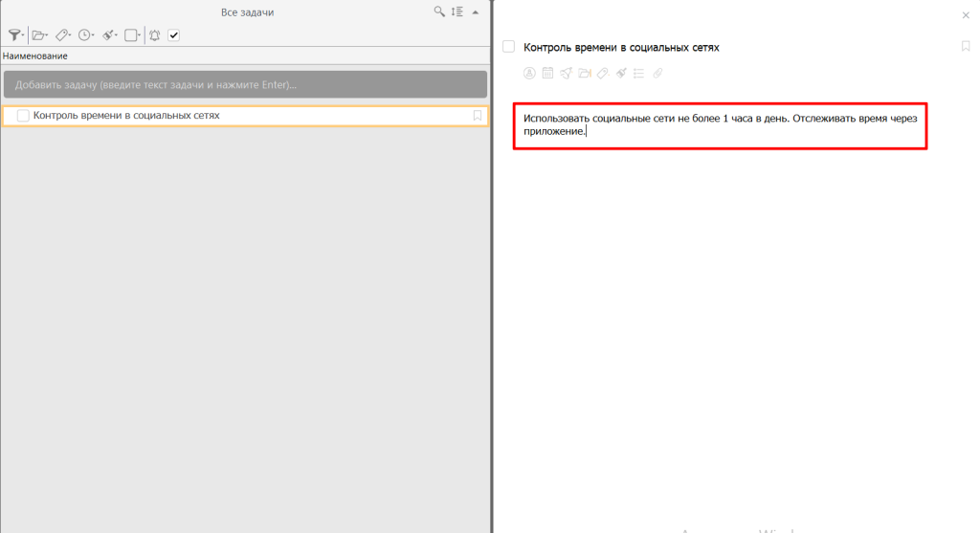980x533 pixels.
Task: Click the sort order icon
Action: (x=457, y=11)
